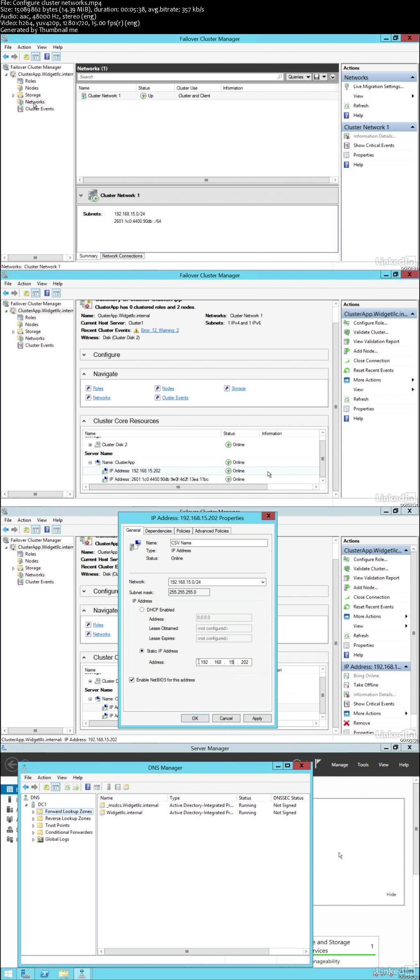This screenshot has height=980, width=420.
Task: Select the _msdcs.WidgetIlc.internal zone row
Action: tap(203, 805)
